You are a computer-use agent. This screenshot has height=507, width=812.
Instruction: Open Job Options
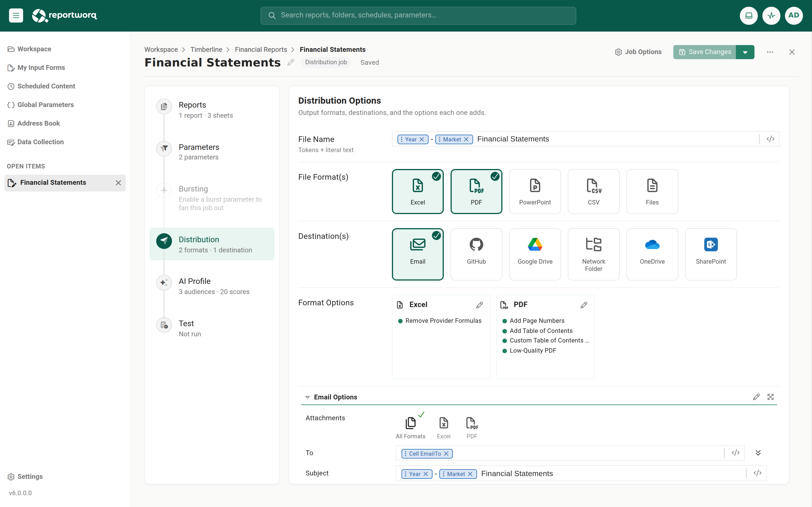tap(638, 52)
